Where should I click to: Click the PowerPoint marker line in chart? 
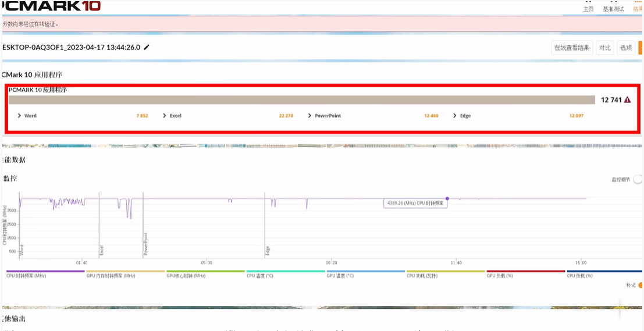tap(143, 225)
